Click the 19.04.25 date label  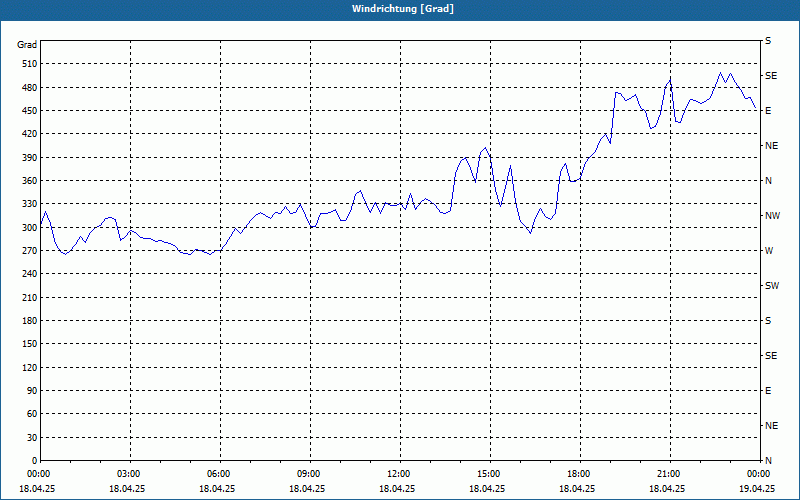(x=757, y=488)
